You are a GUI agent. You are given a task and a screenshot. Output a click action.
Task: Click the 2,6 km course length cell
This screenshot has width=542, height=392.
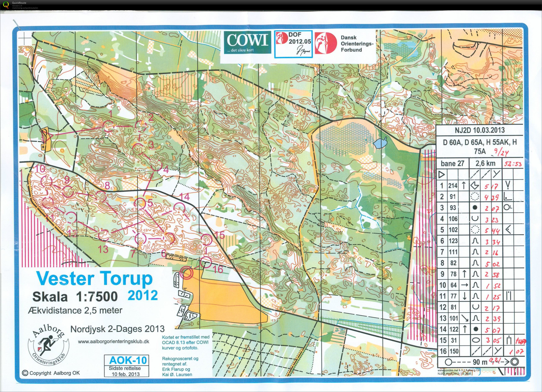click(485, 163)
